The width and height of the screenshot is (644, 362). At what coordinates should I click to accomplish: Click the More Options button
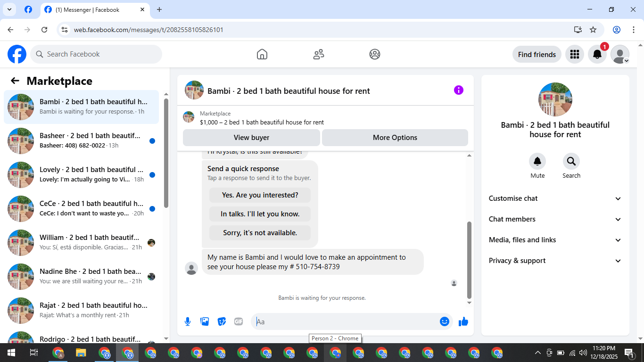click(x=395, y=138)
